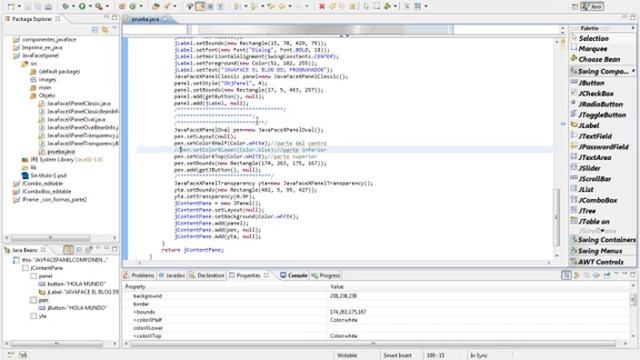Expand the AWT Controls palette drawer
This screenshot has height=360, width=640.
[x=603, y=262]
